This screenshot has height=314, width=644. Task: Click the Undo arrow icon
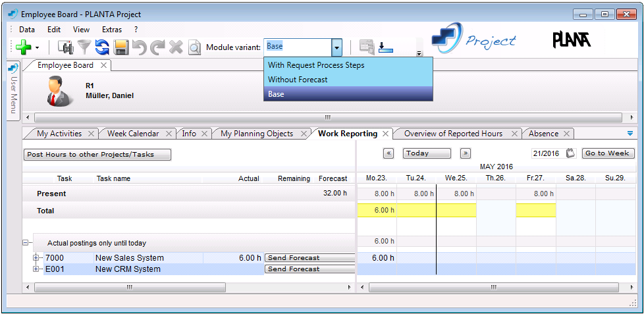click(139, 47)
